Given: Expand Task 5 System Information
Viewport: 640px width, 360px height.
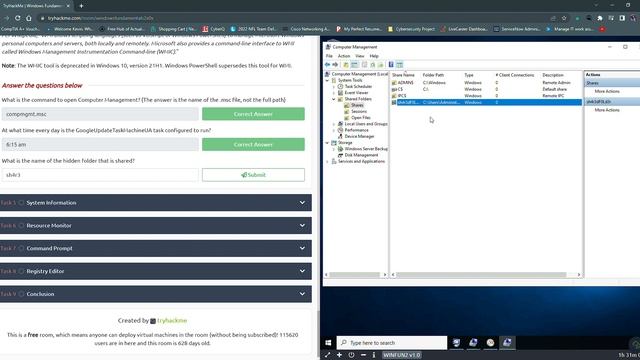Looking at the screenshot, I should point(156,203).
